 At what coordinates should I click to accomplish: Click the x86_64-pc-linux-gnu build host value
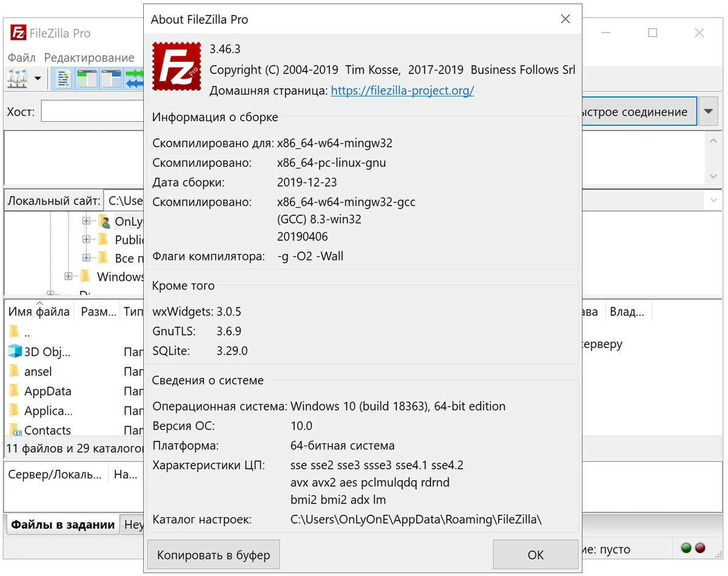tap(331, 162)
